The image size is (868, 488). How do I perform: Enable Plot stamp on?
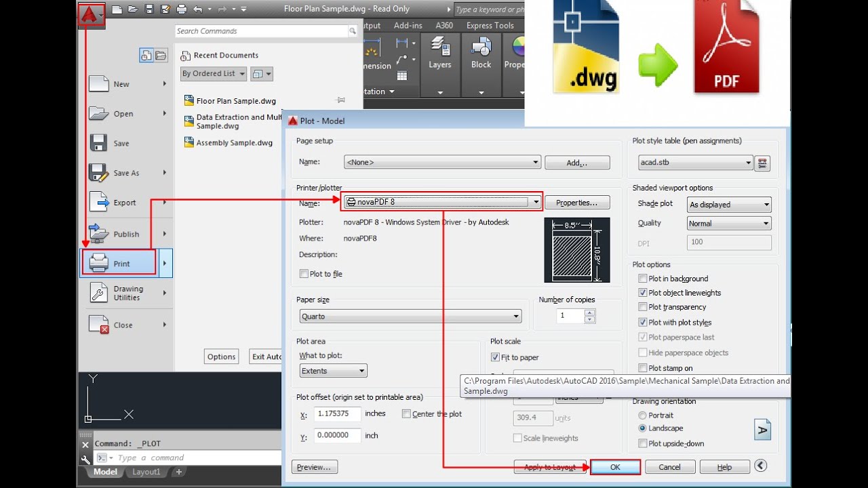pos(643,368)
